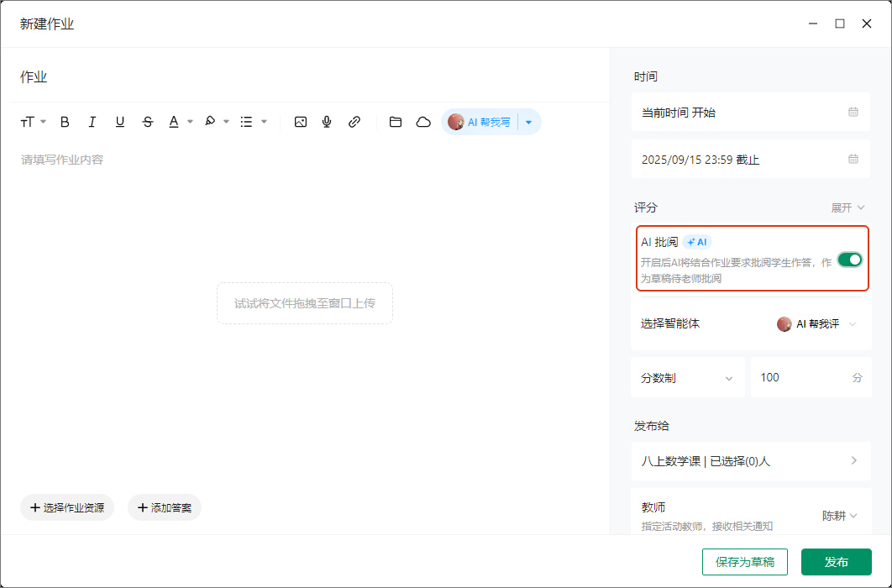Viewport: 892px width, 588px height.
Task: Toggle underline formatting
Action: [x=119, y=122]
